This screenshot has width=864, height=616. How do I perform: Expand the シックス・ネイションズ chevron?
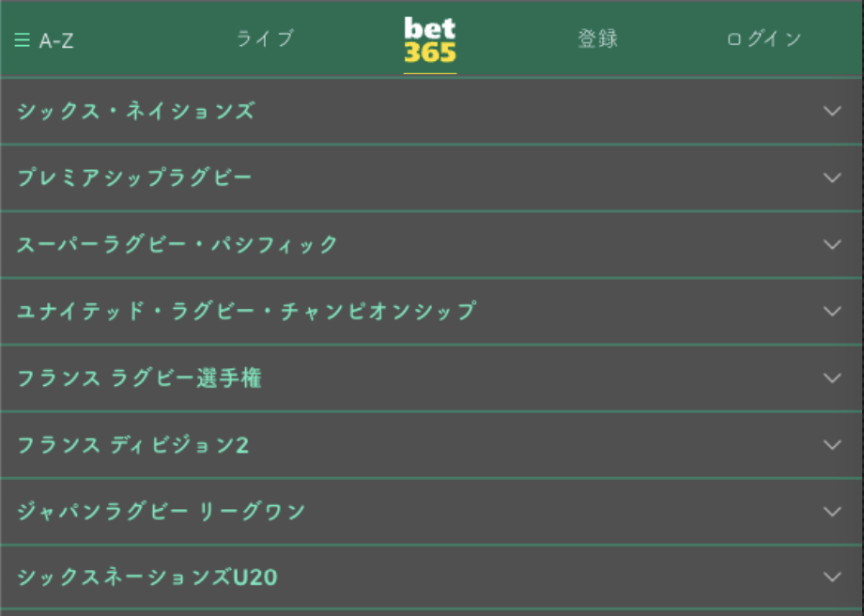[x=832, y=111]
